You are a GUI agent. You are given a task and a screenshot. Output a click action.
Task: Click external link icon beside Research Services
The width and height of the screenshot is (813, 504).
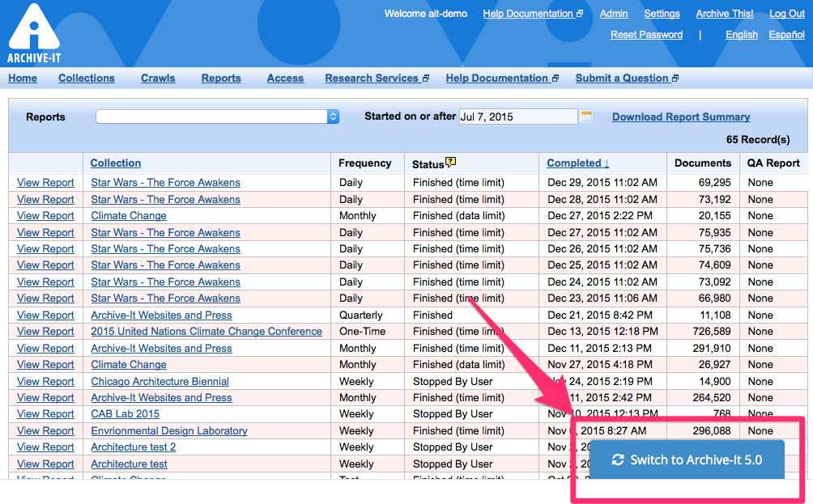click(x=426, y=78)
